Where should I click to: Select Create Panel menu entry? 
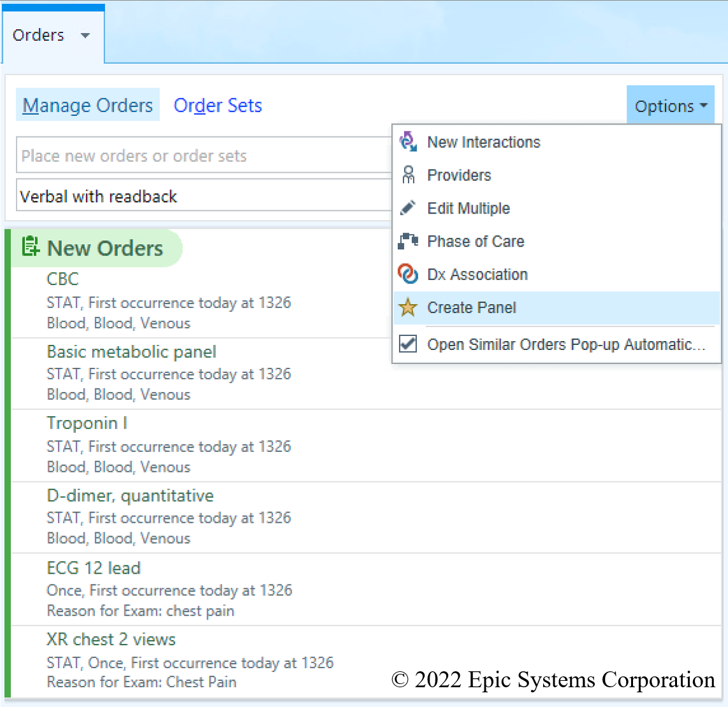pos(471,308)
